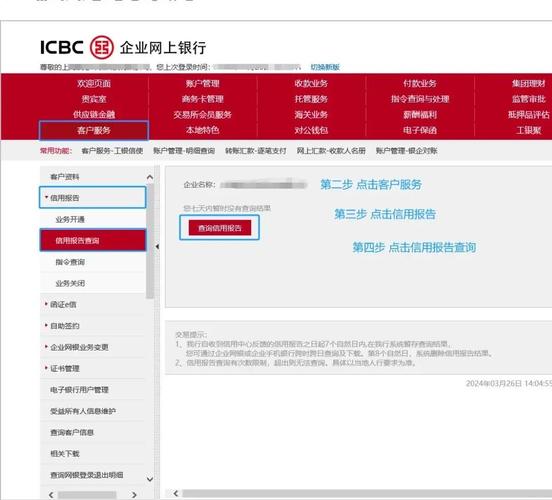552x500 pixels.
Task: Open shortcut 客户服务-工银信使
Action: tap(112, 151)
